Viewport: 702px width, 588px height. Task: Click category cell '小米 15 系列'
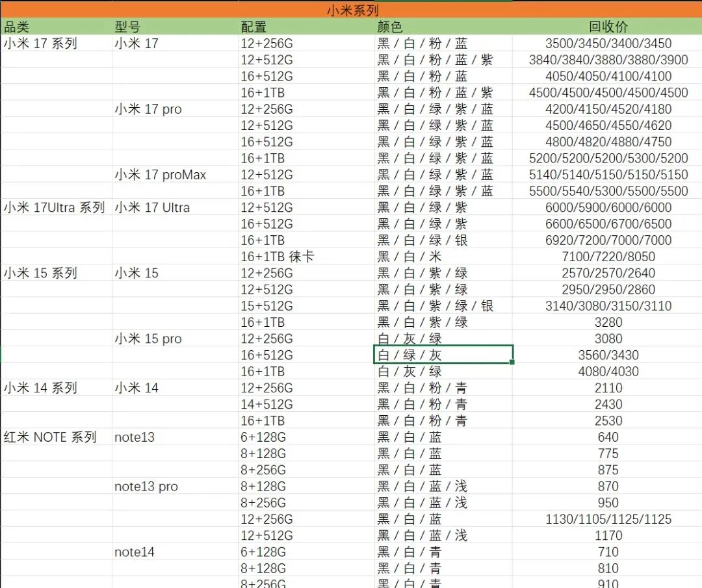point(56,273)
